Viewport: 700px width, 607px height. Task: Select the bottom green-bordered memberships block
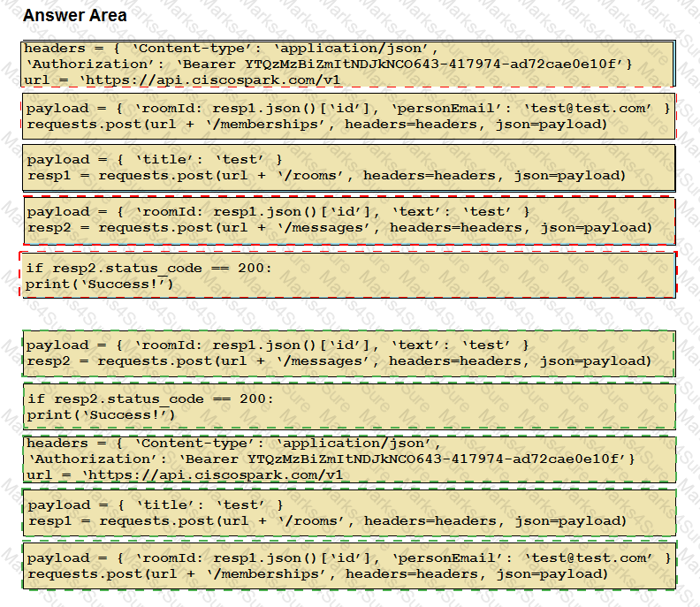pyautogui.click(x=348, y=565)
